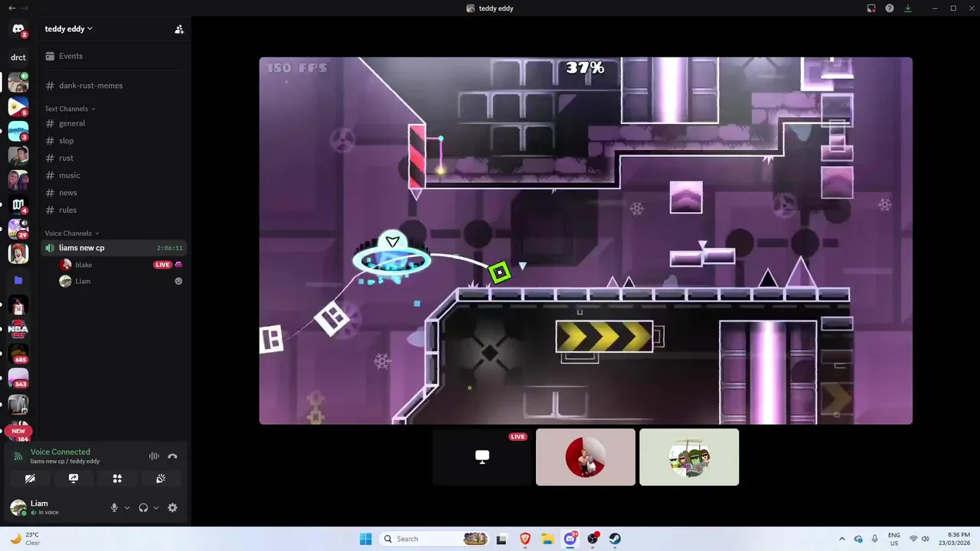Open the server folder icon
Image resolution: width=980 pixels, height=551 pixels.
(18, 280)
